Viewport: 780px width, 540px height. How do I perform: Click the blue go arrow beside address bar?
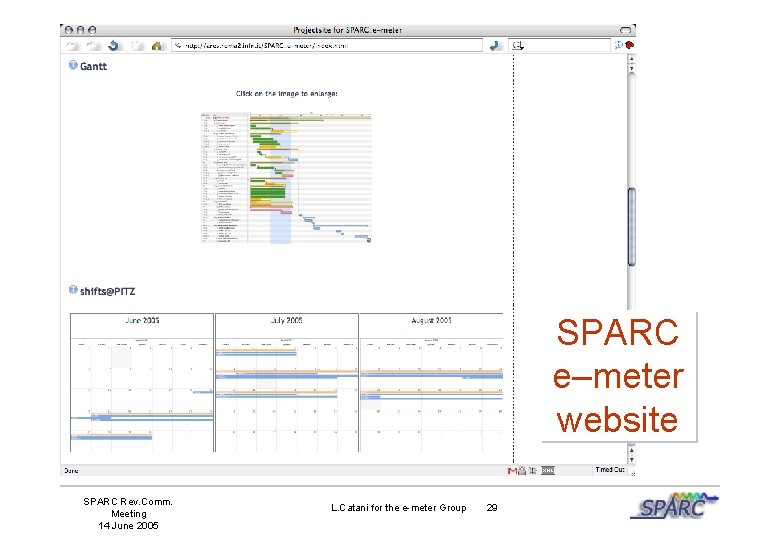tap(494, 46)
